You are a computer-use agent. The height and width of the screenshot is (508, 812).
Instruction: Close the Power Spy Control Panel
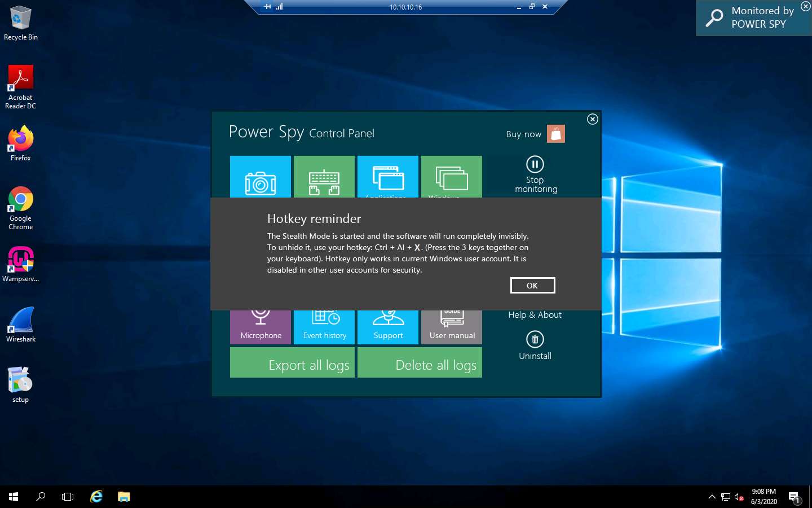(x=592, y=119)
